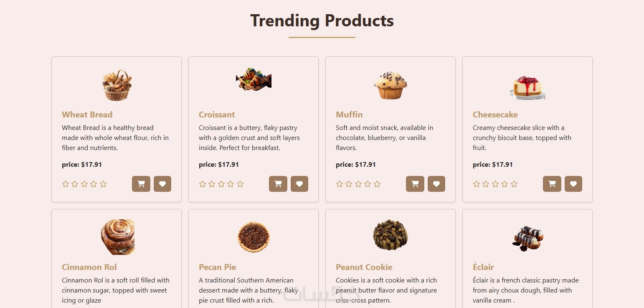The width and height of the screenshot is (644, 308).
Task: Set Cheesecake rating to four stars
Action: 505,184
